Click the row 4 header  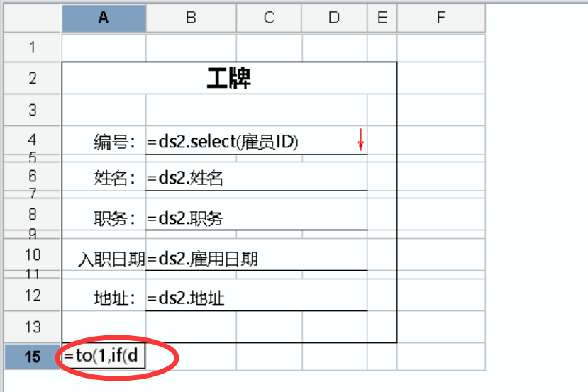coord(33,140)
